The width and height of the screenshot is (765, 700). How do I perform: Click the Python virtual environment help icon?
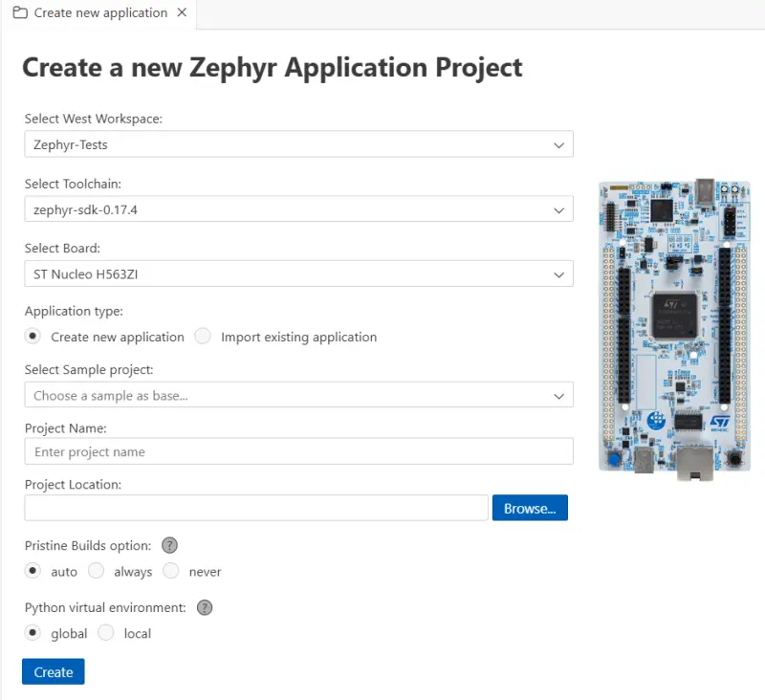tap(205, 607)
